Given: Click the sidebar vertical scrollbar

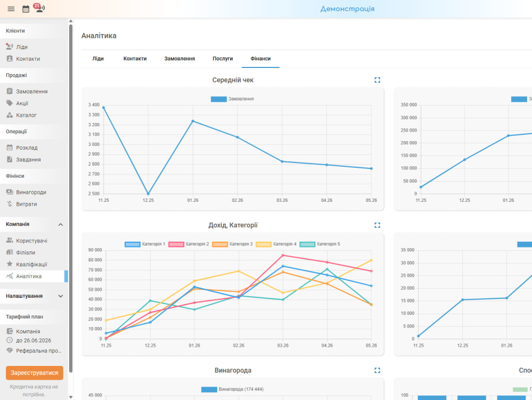Looking at the screenshot, I should click(71, 199).
